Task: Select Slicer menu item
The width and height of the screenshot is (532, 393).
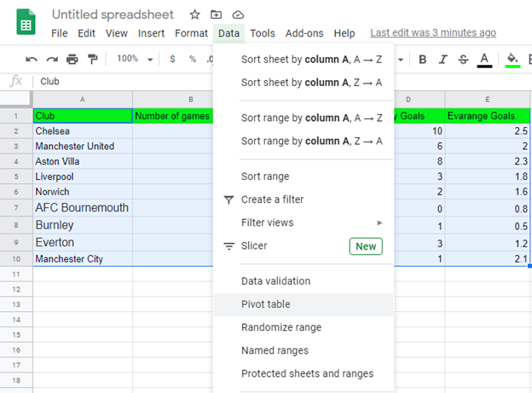Action: tap(304, 246)
